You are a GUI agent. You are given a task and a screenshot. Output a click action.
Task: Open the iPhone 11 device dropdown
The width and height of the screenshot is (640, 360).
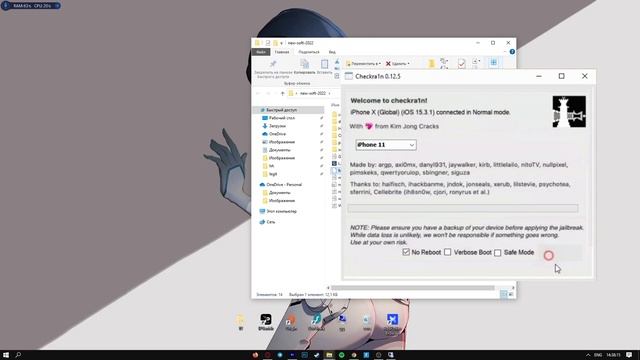pyautogui.click(x=386, y=145)
